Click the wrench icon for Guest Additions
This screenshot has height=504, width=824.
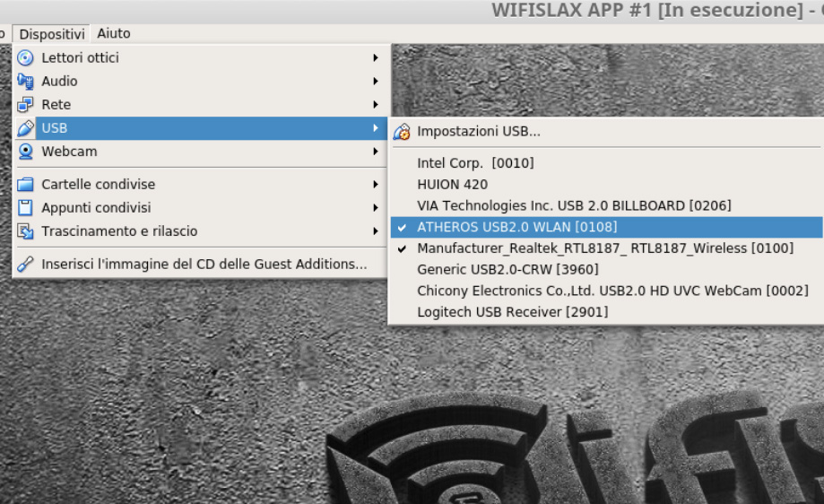[25, 264]
